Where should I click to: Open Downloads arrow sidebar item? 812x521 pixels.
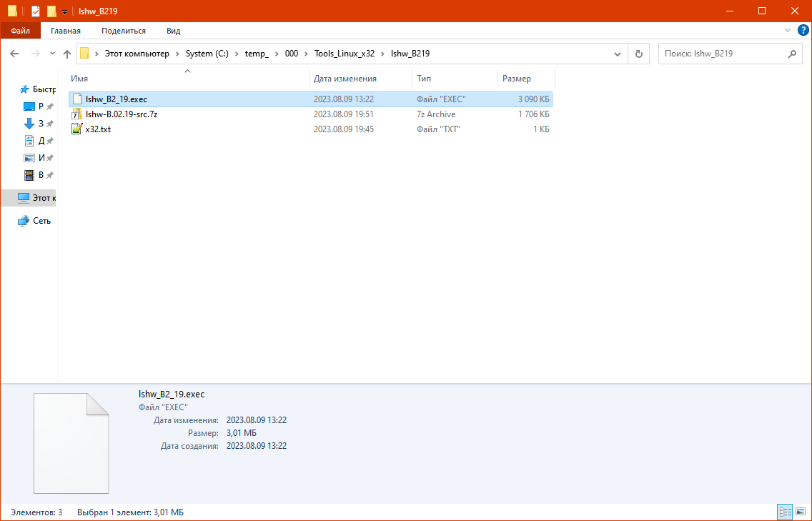tap(37, 123)
